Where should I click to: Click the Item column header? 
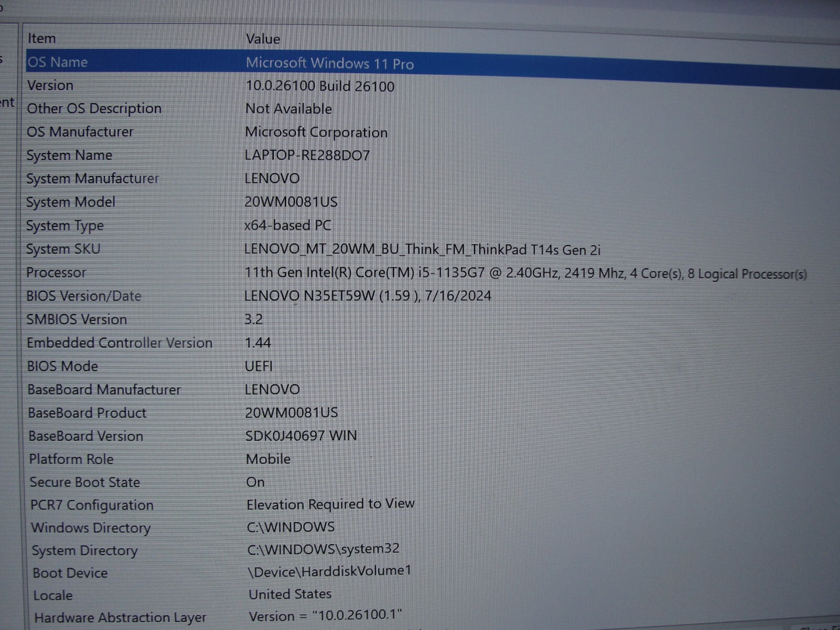[41, 39]
